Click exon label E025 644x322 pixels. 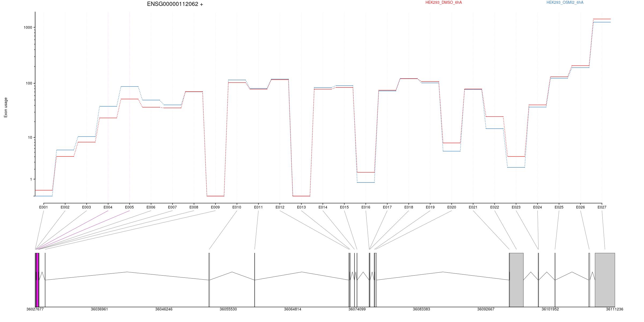click(559, 207)
